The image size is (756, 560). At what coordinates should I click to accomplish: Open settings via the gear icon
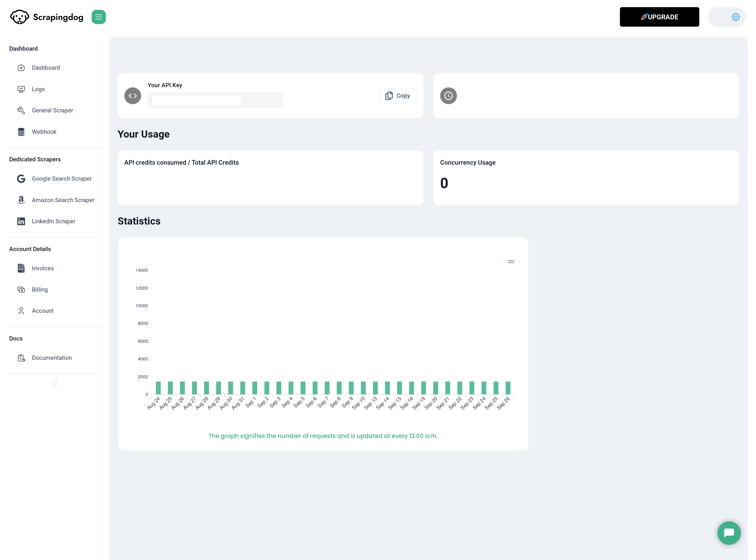[735, 17]
